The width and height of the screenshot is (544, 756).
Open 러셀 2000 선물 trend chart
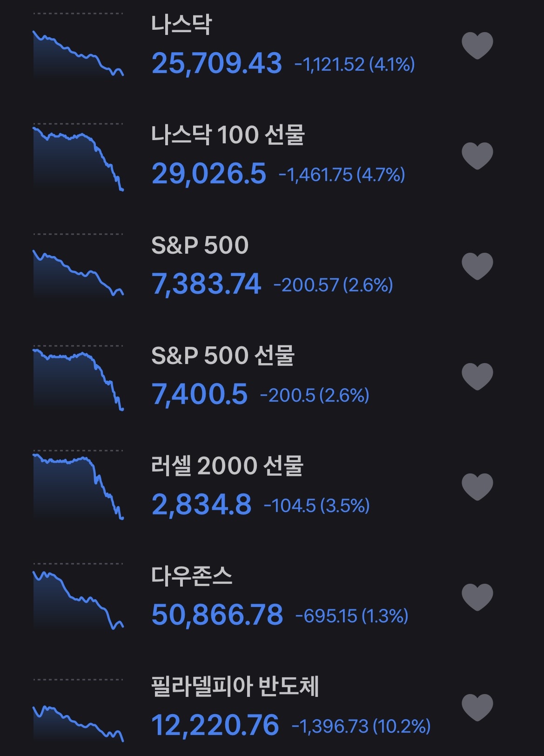(78, 485)
